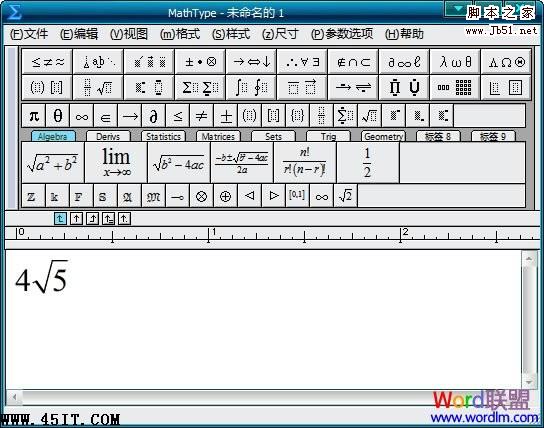The width and height of the screenshot is (544, 428).
Task: Open the products and set theory templates palette
Action: click(x=404, y=87)
